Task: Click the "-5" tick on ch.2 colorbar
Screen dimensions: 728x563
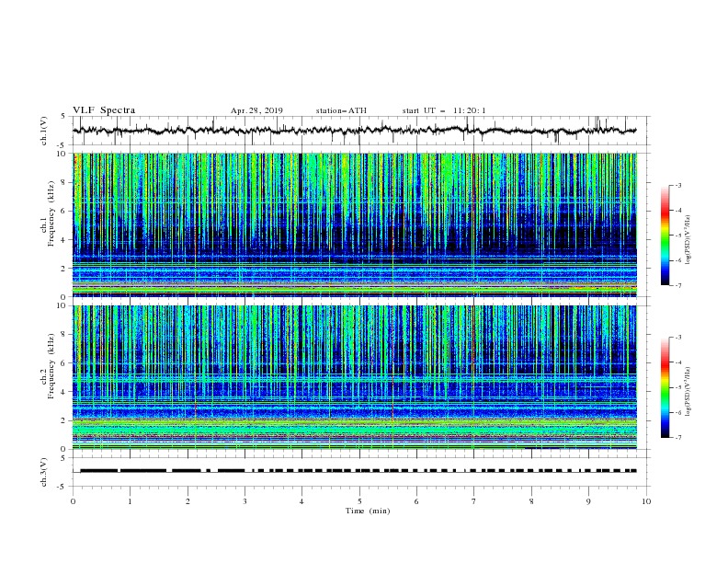Action: [x=677, y=387]
